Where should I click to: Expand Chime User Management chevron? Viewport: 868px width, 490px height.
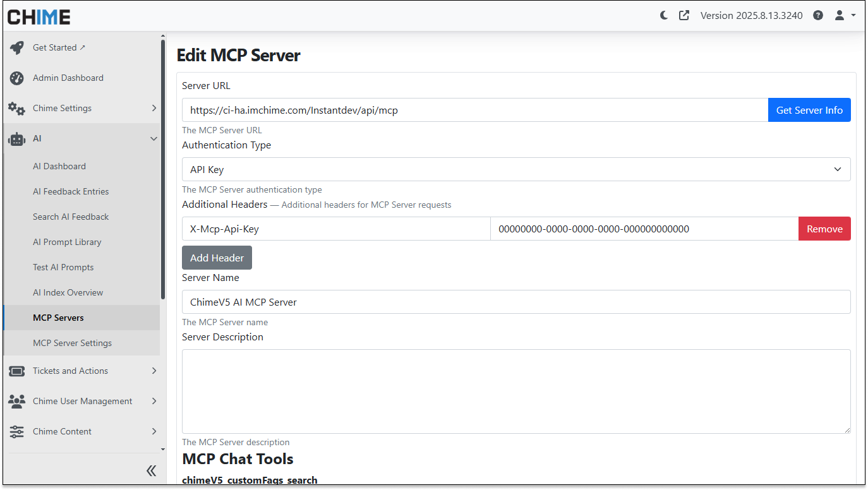point(154,401)
